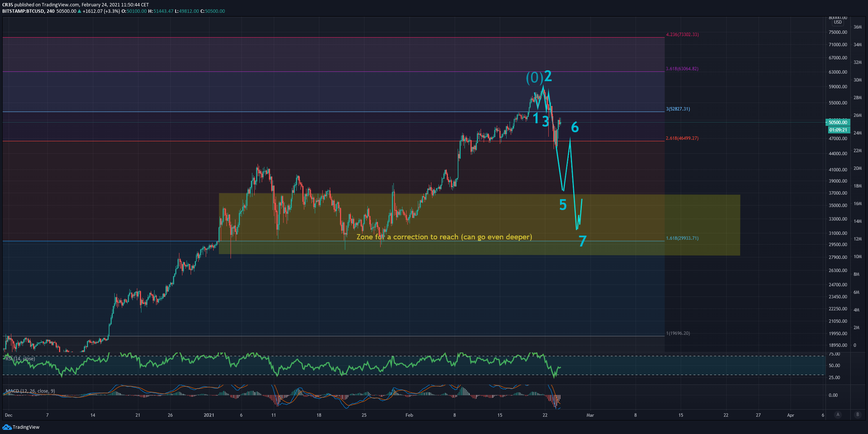This screenshot has width=868, height=434.
Task: Select the wave label 6 on projection
Action: pos(575,128)
